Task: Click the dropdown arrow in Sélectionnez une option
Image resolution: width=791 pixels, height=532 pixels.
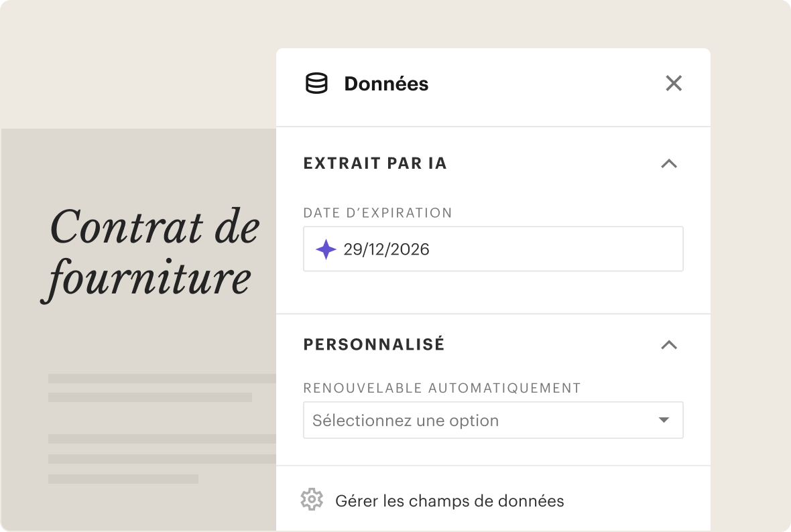Action: coord(664,420)
